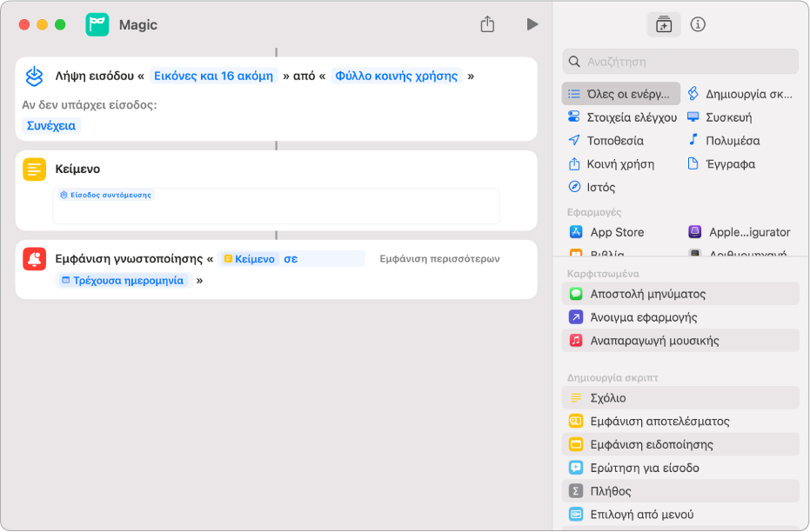Screen dimensions: 810x532
Task: Add Αποστολή μηνύματος action
Action: (x=680, y=294)
